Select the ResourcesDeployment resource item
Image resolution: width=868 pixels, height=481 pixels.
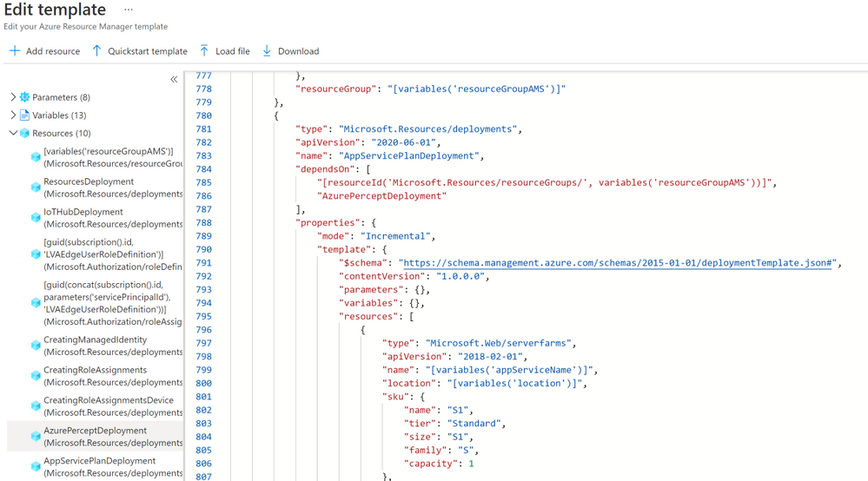click(x=106, y=188)
